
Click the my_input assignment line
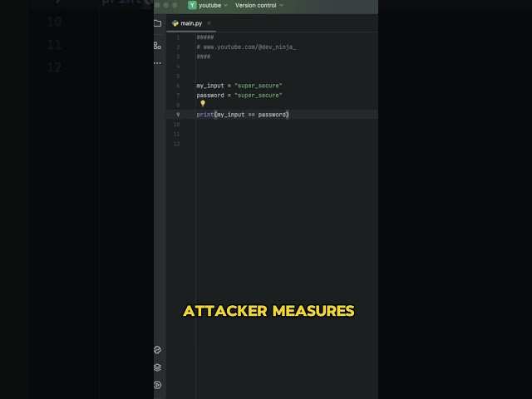(x=239, y=86)
